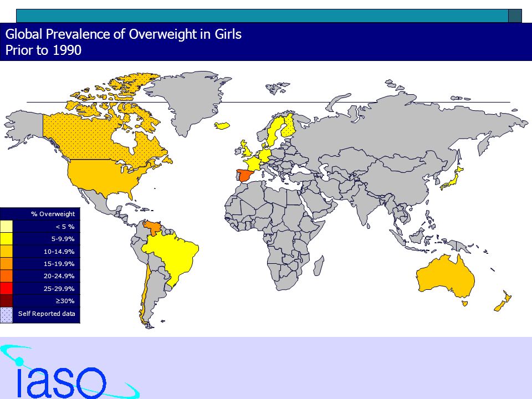
Task: Click the title 'Global Prevalence of Overweight in Girls'
Action: (124, 34)
